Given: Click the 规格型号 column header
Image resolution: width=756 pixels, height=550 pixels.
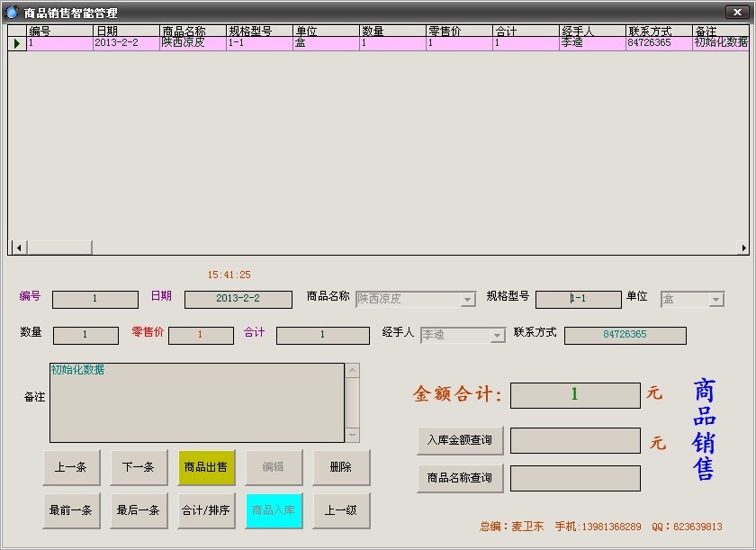Looking at the screenshot, I should (x=259, y=31).
